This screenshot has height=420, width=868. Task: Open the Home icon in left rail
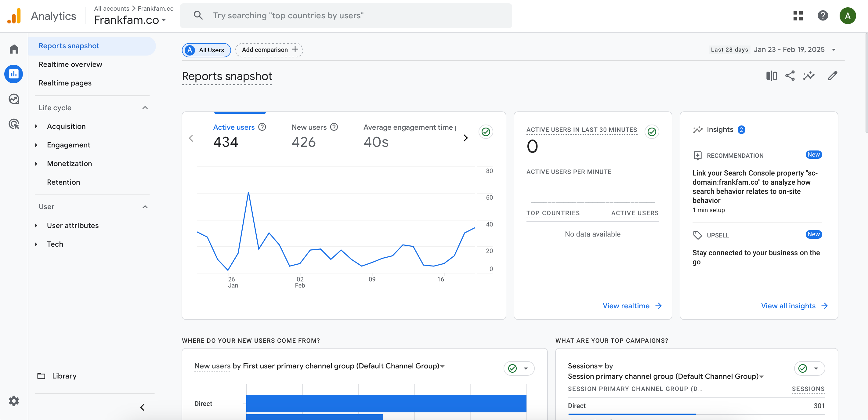tap(14, 49)
